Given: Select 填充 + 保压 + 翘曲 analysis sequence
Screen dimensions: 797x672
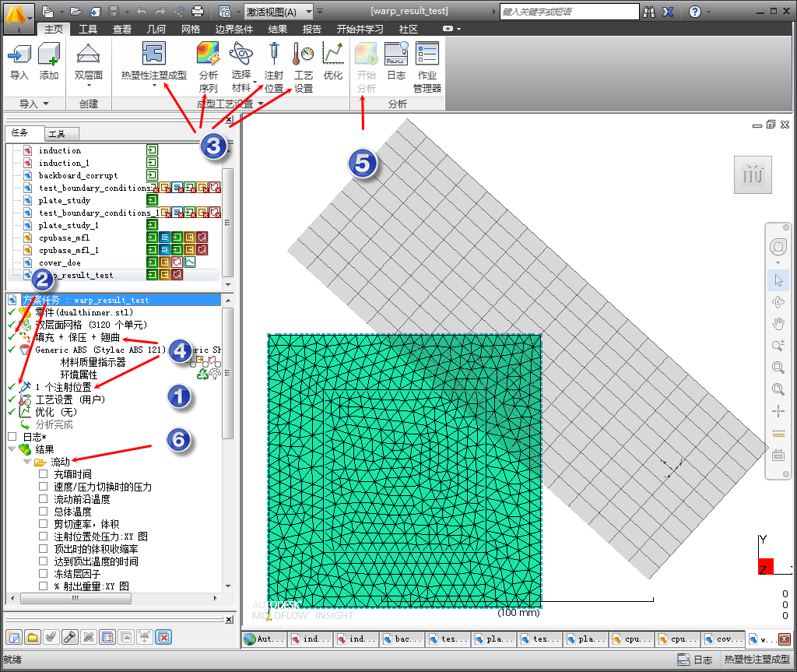Looking at the screenshot, I should tap(77, 336).
